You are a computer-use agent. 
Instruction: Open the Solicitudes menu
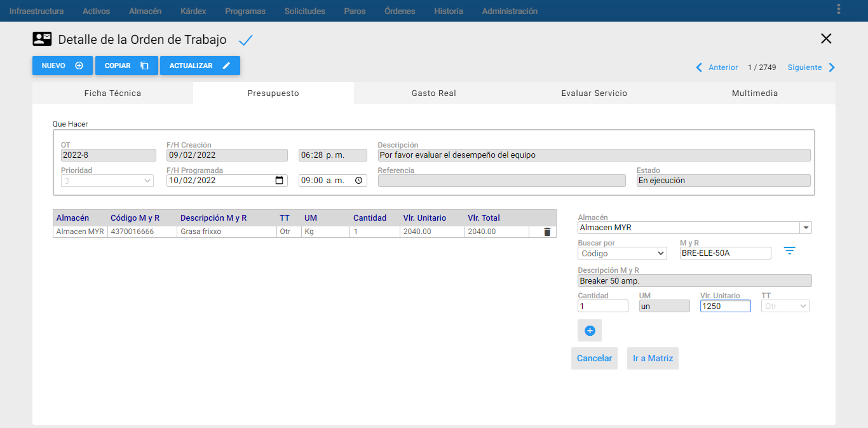point(304,11)
